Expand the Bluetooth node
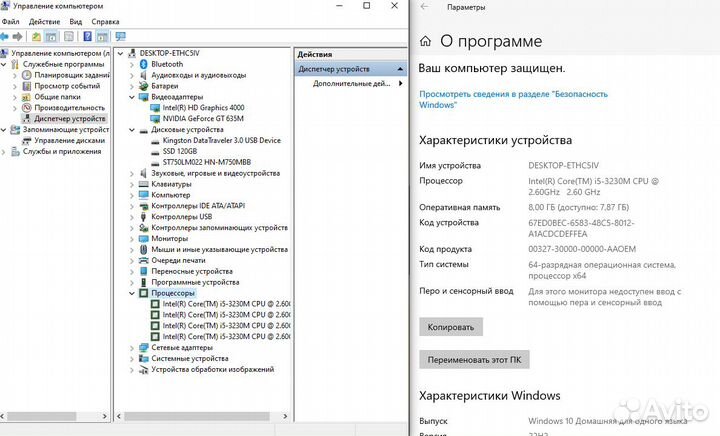 pyautogui.click(x=132, y=64)
